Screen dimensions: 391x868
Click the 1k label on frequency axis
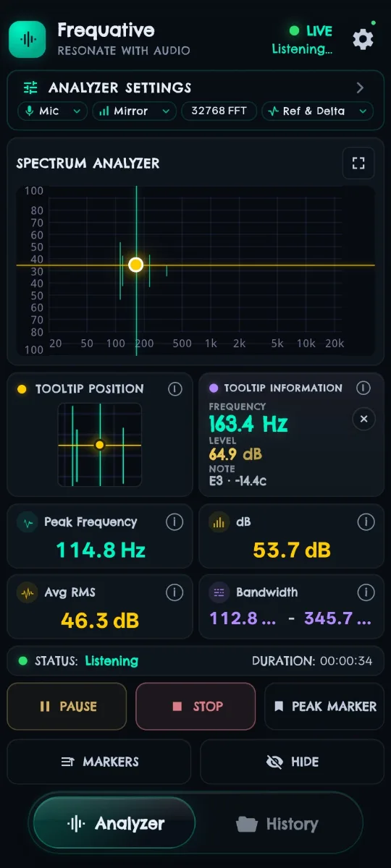[211, 344]
